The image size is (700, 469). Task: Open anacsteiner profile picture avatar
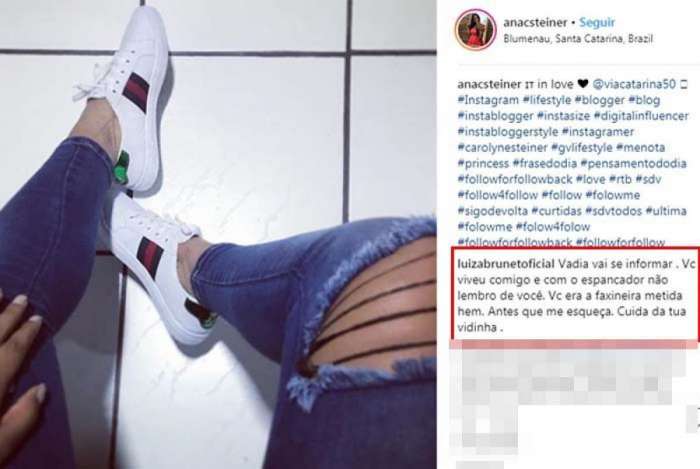[x=476, y=29]
